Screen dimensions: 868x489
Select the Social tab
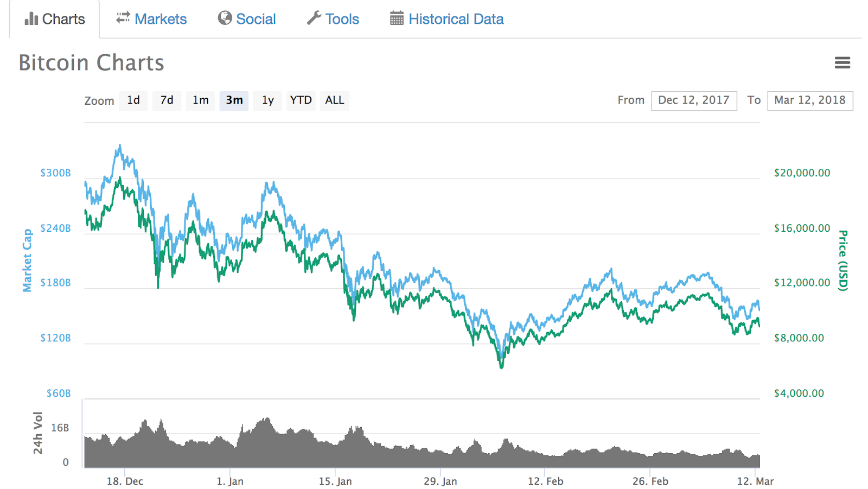(255, 18)
